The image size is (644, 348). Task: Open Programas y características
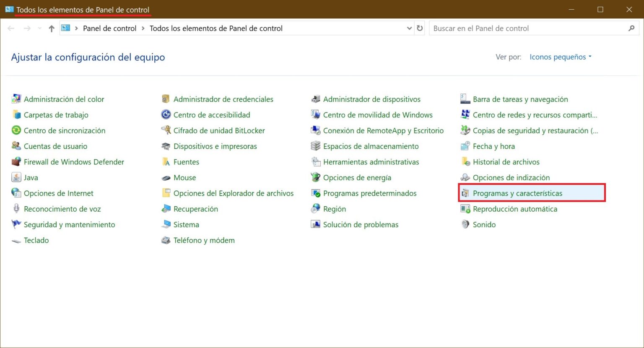[x=518, y=193]
